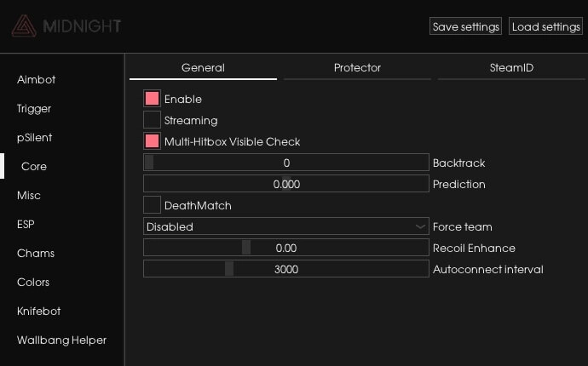Select Colors in the sidebar
588x366 pixels.
[33, 283]
